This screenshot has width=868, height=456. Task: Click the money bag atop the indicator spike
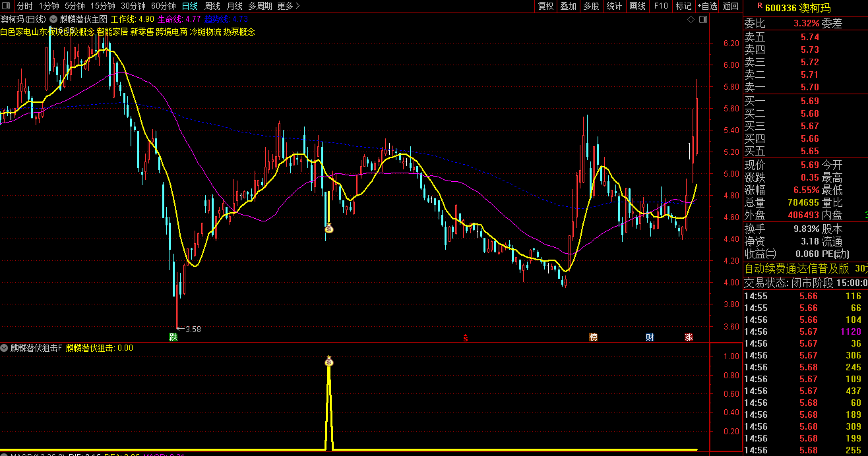pyautogui.click(x=329, y=361)
